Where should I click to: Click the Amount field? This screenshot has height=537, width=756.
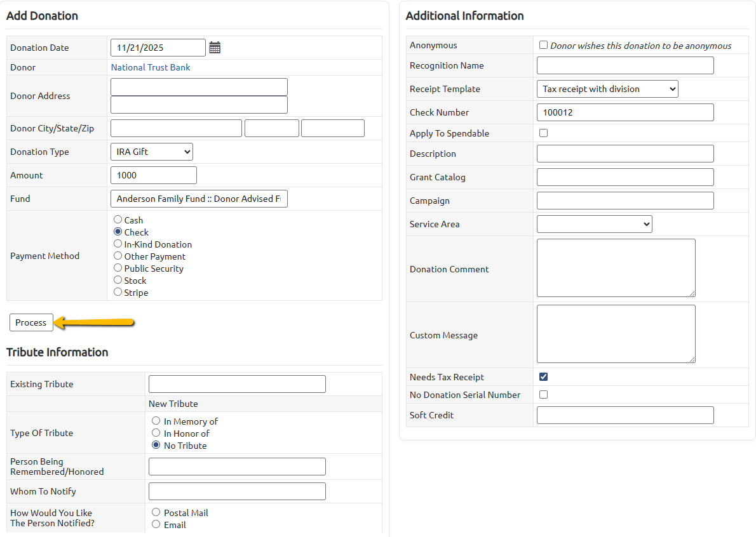[154, 175]
